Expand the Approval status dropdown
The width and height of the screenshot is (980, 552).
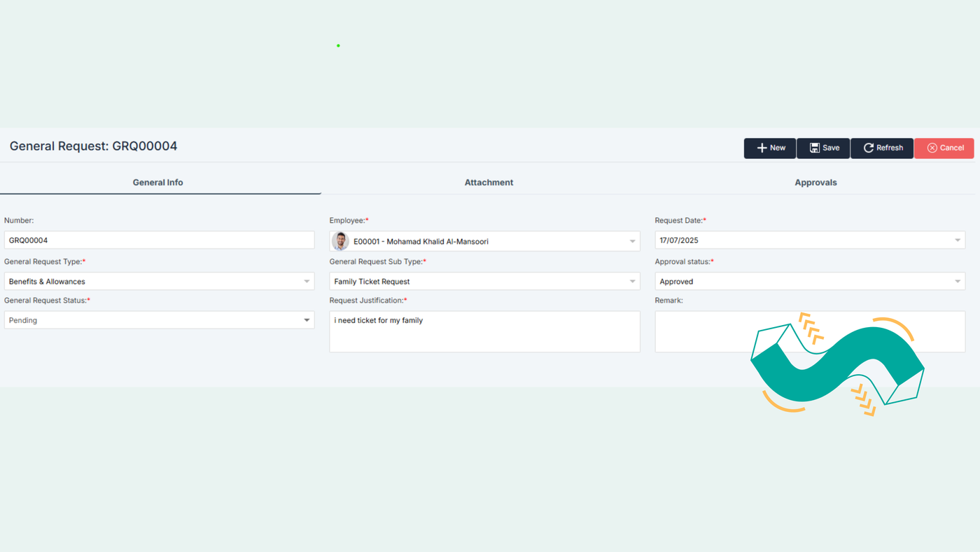click(958, 282)
